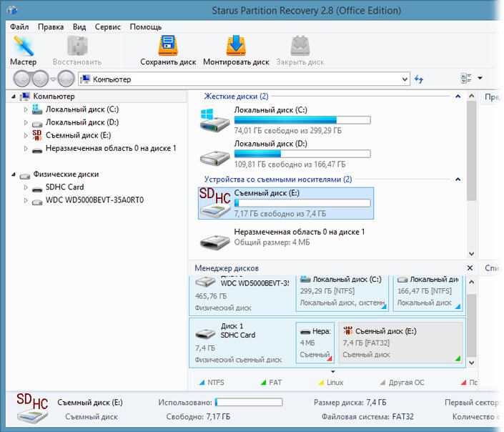The width and height of the screenshot is (504, 432).
Task: Click Локальный диск (C:) Windows drive icon
Action: tap(214, 120)
